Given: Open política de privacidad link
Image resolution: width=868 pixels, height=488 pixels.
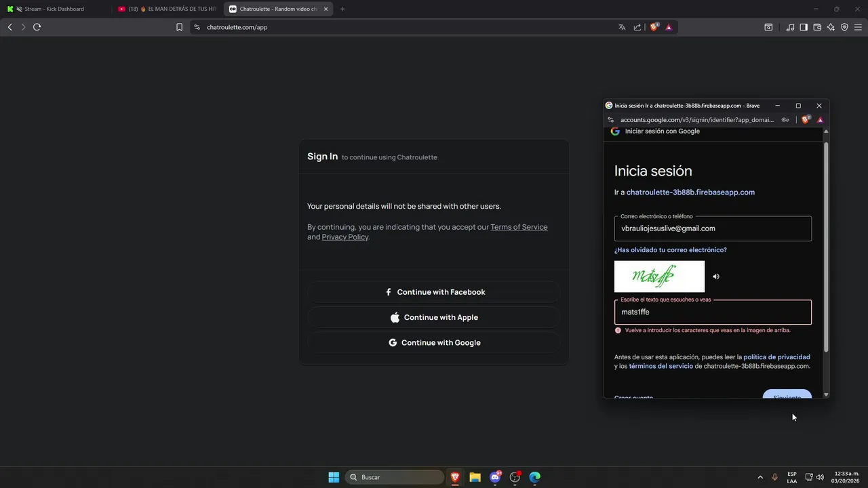Looking at the screenshot, I should click(x=776, y=357).
